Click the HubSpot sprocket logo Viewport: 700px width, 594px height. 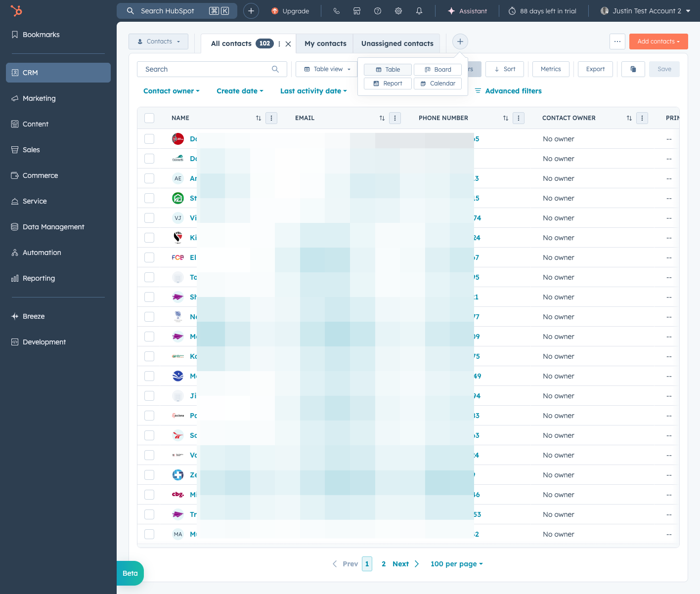coord(16,11)
